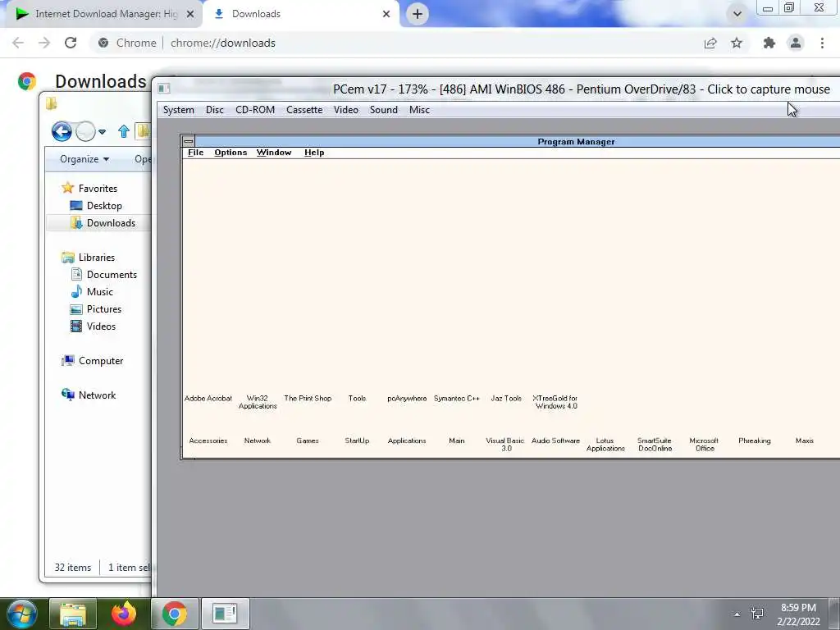The image size is (840, 630).
Task: Select XTreeGold for Windows 4.0 group
Action: click(555, 402)
